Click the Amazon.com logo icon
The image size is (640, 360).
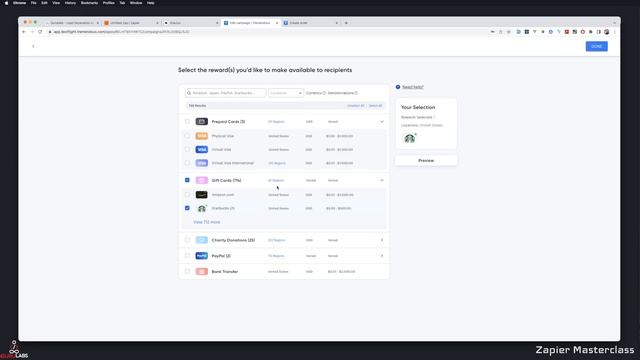click(202, 195)
